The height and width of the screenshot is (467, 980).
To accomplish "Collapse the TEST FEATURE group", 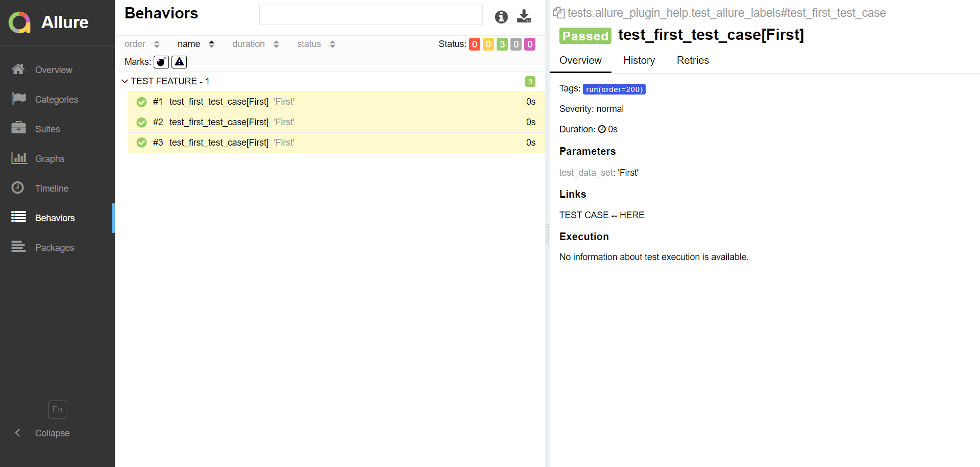I will point(124,81).
